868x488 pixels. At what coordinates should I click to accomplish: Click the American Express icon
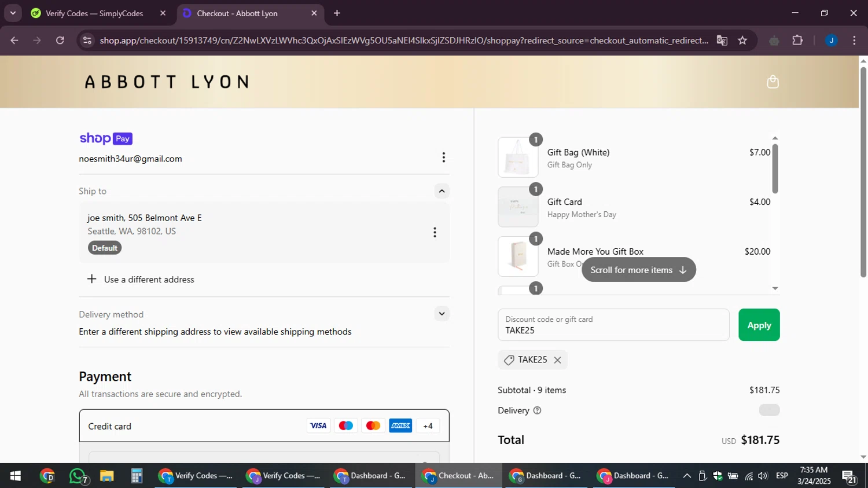[400, 425]
